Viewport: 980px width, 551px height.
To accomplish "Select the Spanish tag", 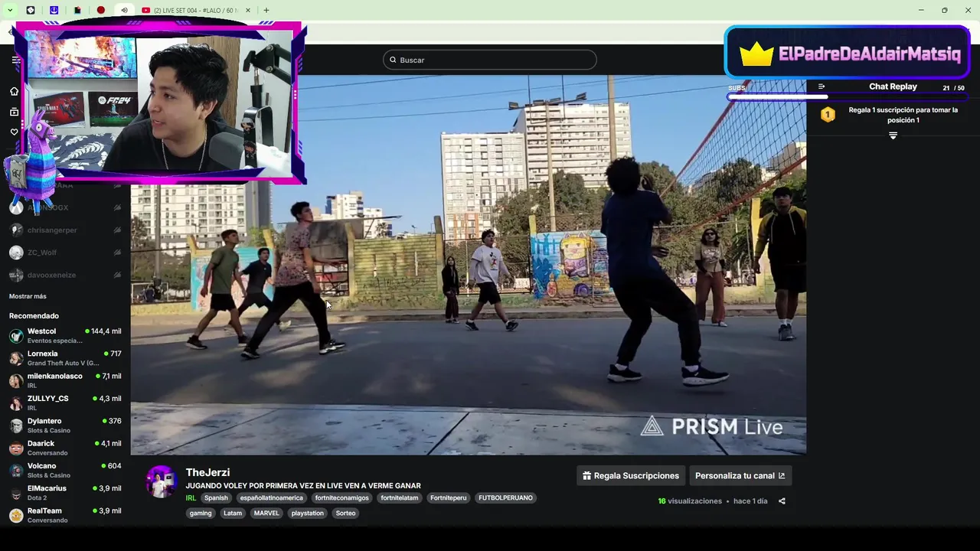I will pos(216,498).
